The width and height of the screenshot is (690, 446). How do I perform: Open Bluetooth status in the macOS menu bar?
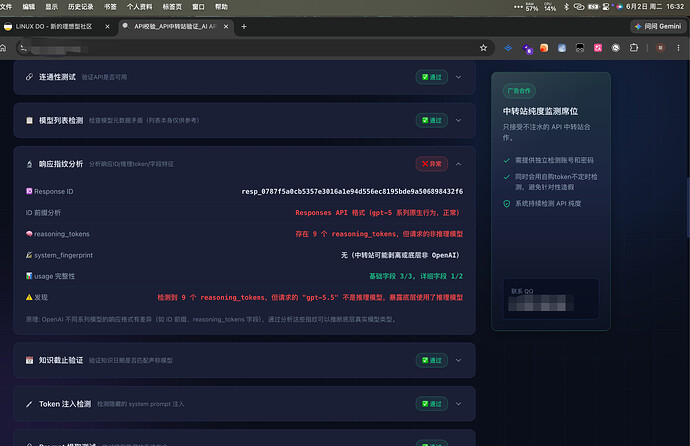pyautogui.click(x=567, y=7)
